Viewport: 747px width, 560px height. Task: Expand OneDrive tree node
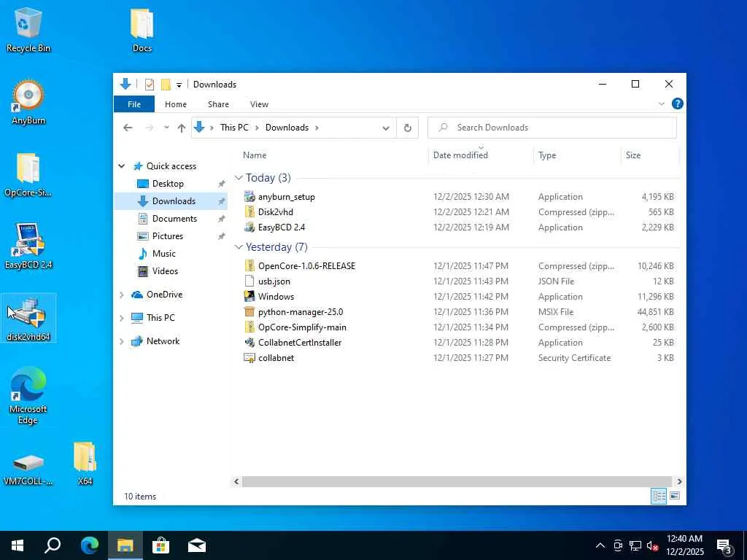pos(122,295)
